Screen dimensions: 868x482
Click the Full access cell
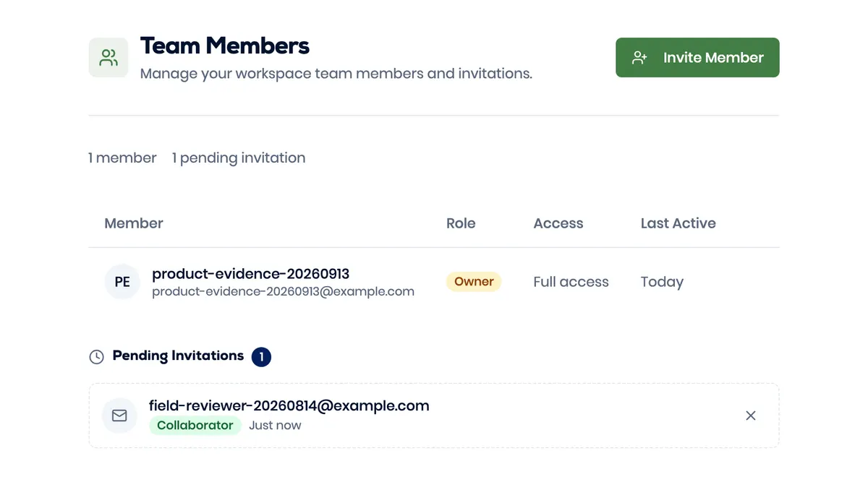tap(571, 282)
